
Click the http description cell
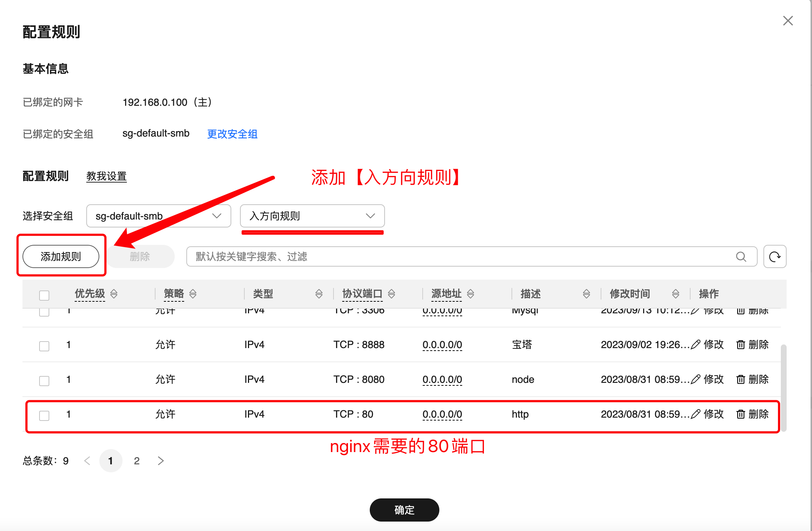click(x=520, y=414)
